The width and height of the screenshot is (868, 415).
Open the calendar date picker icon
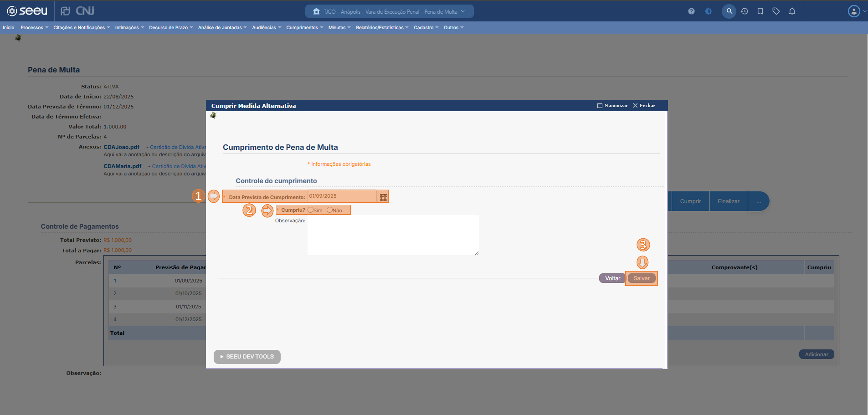click(x=383, y=197)
